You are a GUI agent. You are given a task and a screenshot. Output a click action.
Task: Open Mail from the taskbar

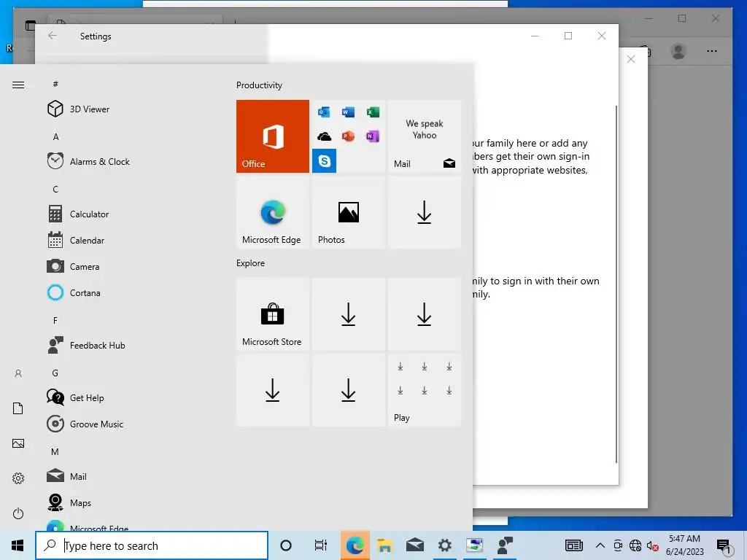(415, 545)
